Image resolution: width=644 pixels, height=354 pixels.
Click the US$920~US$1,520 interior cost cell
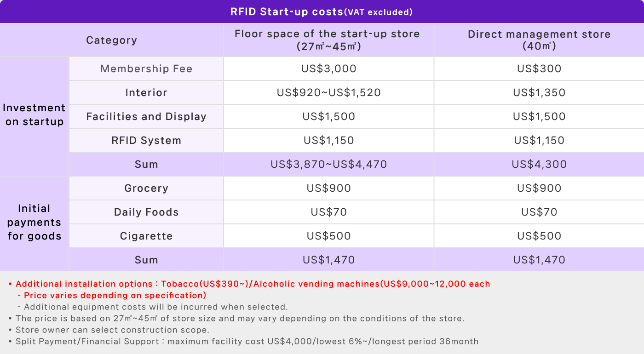329,92
